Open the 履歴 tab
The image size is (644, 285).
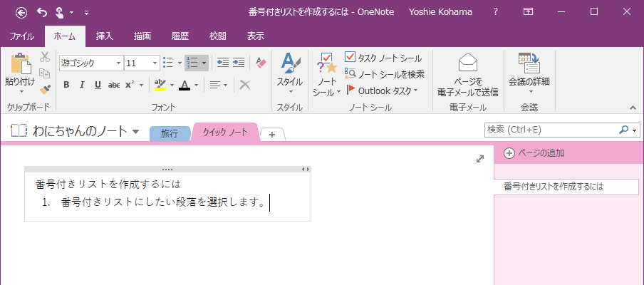[180, 36]
